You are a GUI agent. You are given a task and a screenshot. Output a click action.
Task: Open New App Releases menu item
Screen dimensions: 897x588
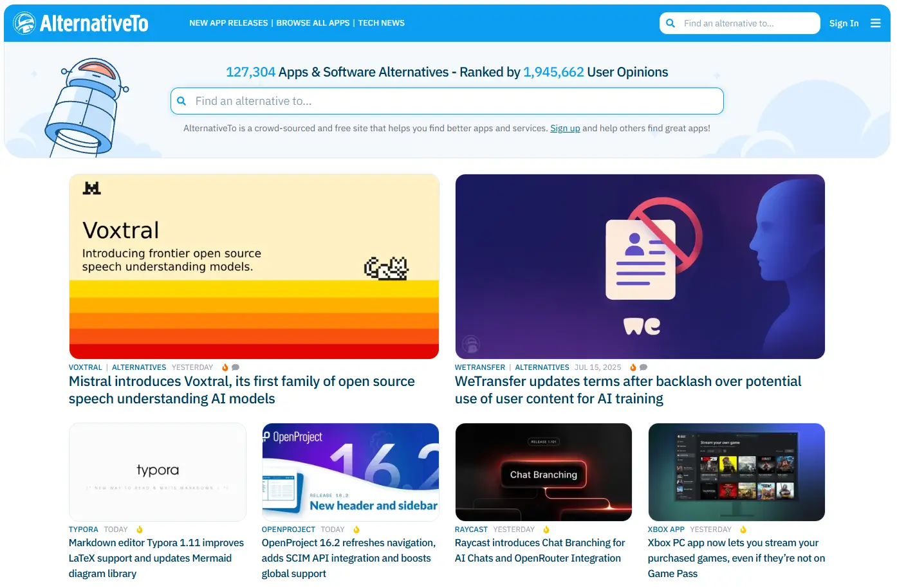click(228, 23)
